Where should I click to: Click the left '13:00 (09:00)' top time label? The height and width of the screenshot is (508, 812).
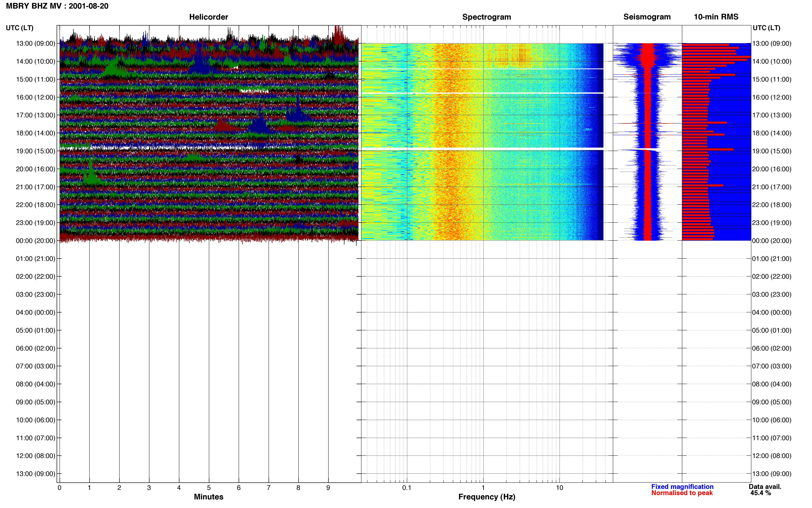(36, 43)
